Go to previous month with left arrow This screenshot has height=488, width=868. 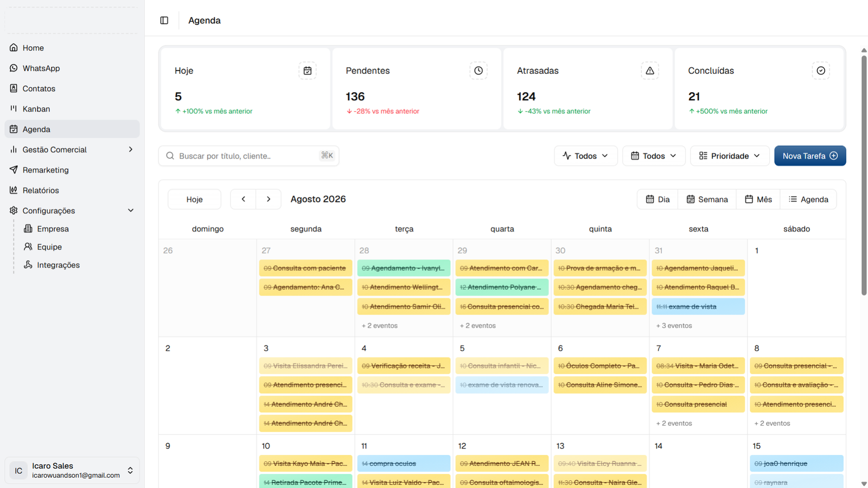[243, 199]
